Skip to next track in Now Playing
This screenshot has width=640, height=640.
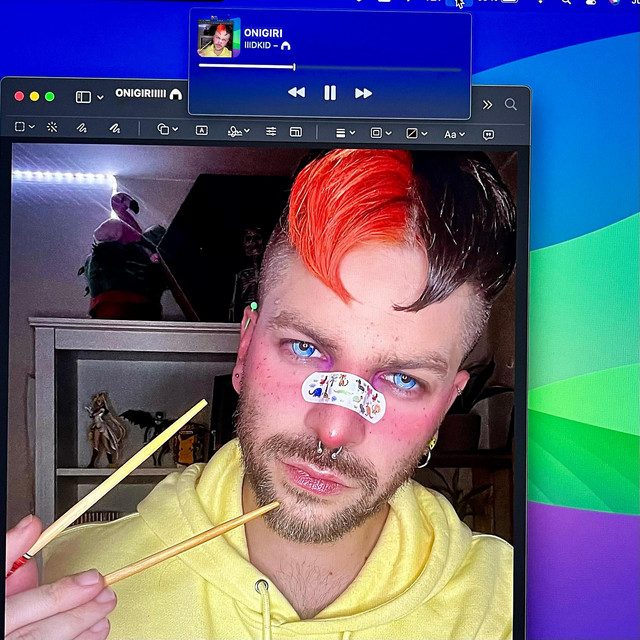[x=363, y=93]
